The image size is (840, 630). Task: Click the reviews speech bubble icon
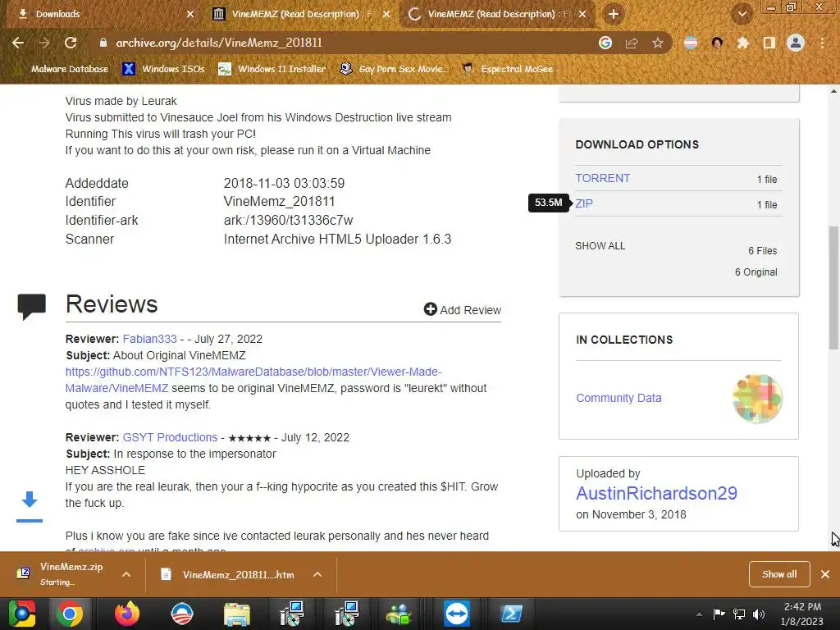pyautogui.click(x=32, y=307)
